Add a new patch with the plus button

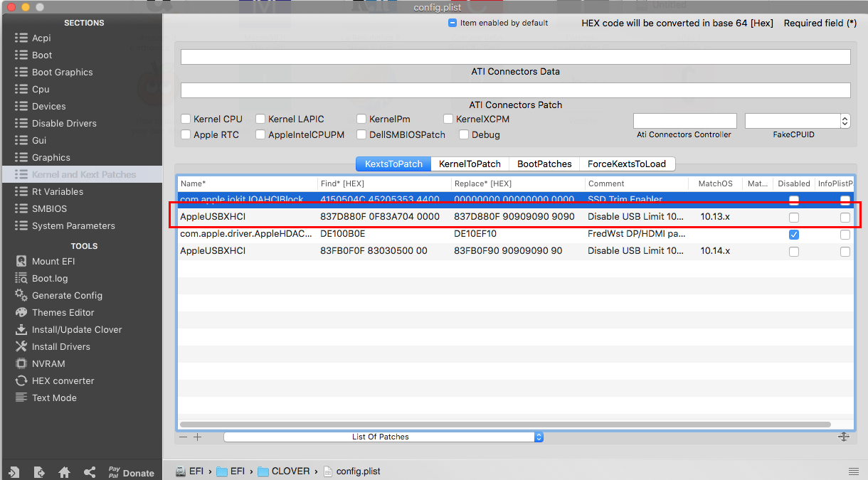[198, 437]
